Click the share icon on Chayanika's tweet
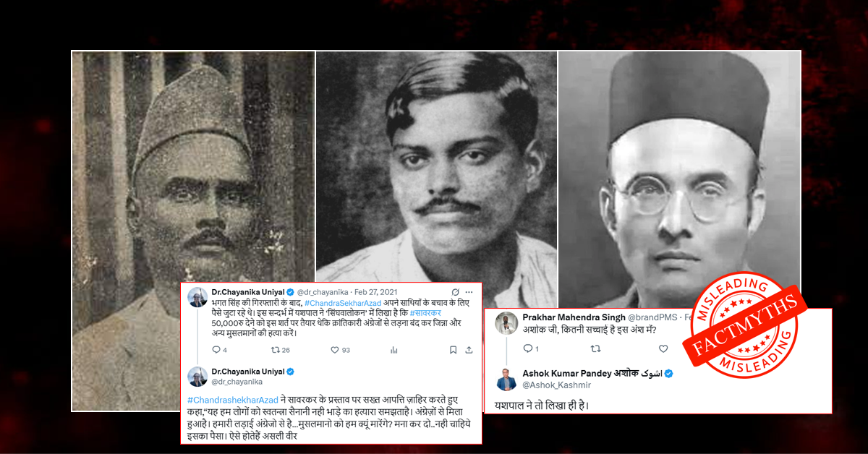Screen dimensions: 868x454 click(469, 350)
